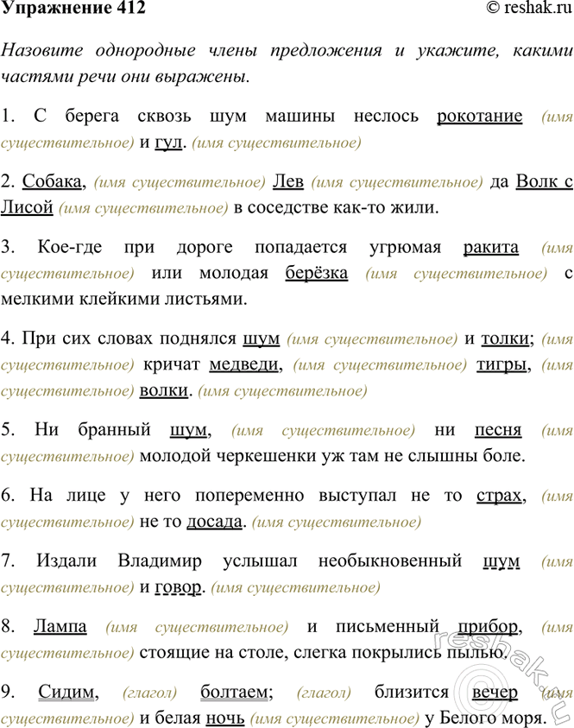Click the word "черкешенки" in sentence 5
Viewport: 574px width, 728px height.
[267, 456]
